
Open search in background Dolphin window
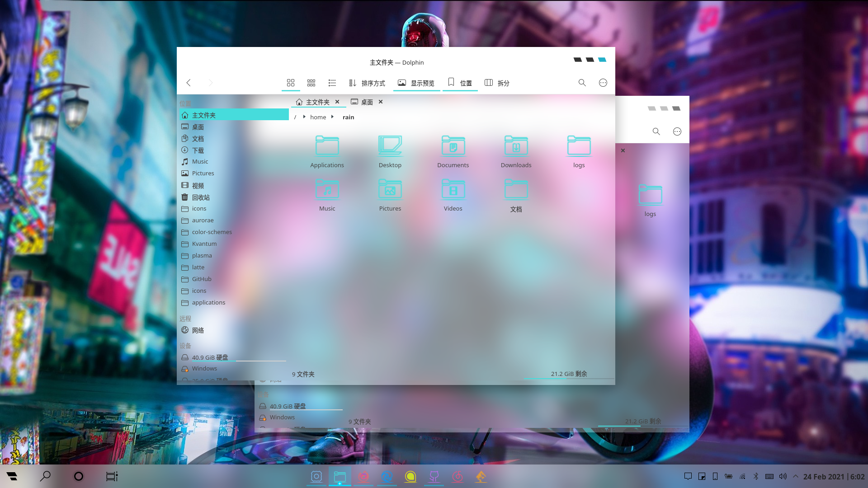pyautogui.click(x=656, y=131)
